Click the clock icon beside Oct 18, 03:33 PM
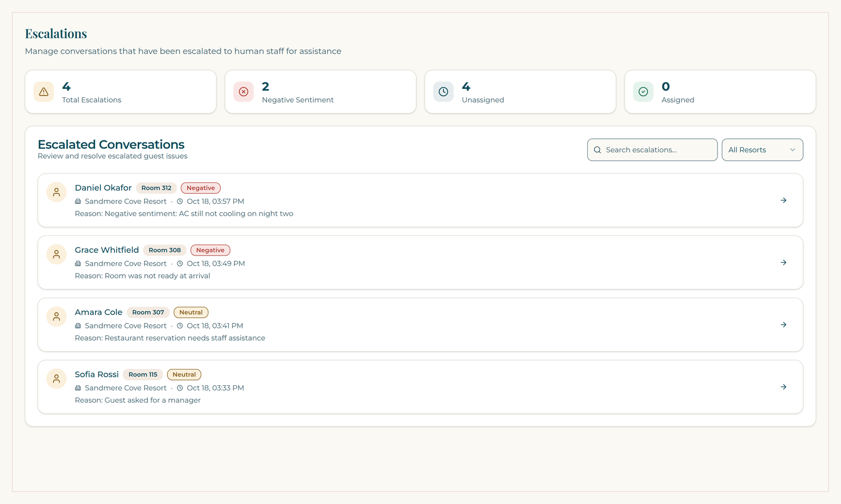 pyautogui.click(x=180, y=388)
